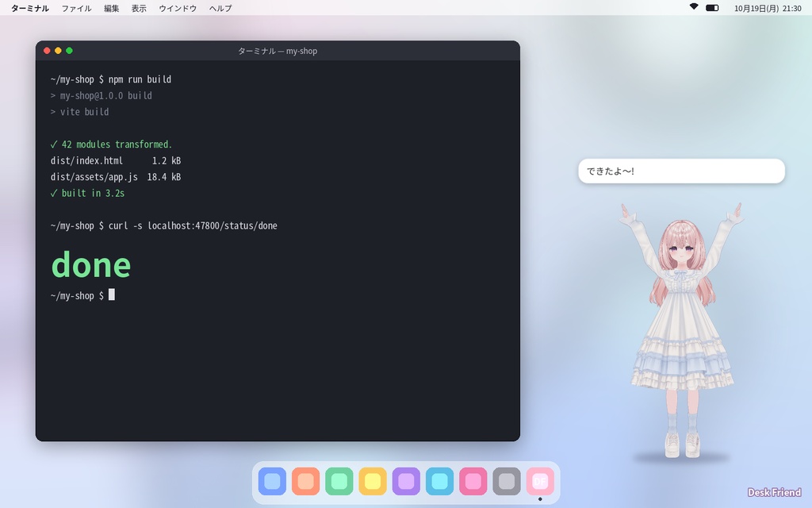Viewport: 812px width, 508px height.
Task: Open the blue dock app icon
Action: point(272,481)
